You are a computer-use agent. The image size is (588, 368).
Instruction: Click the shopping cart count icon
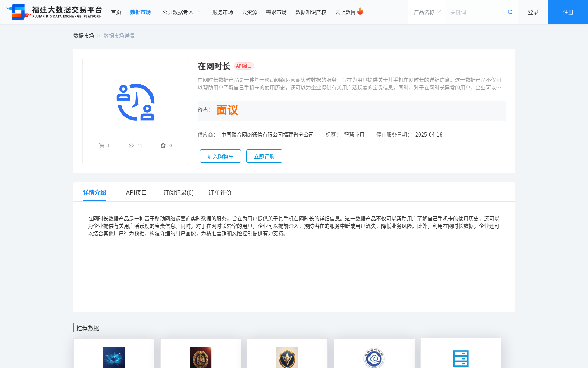click(x=102, y=145)
